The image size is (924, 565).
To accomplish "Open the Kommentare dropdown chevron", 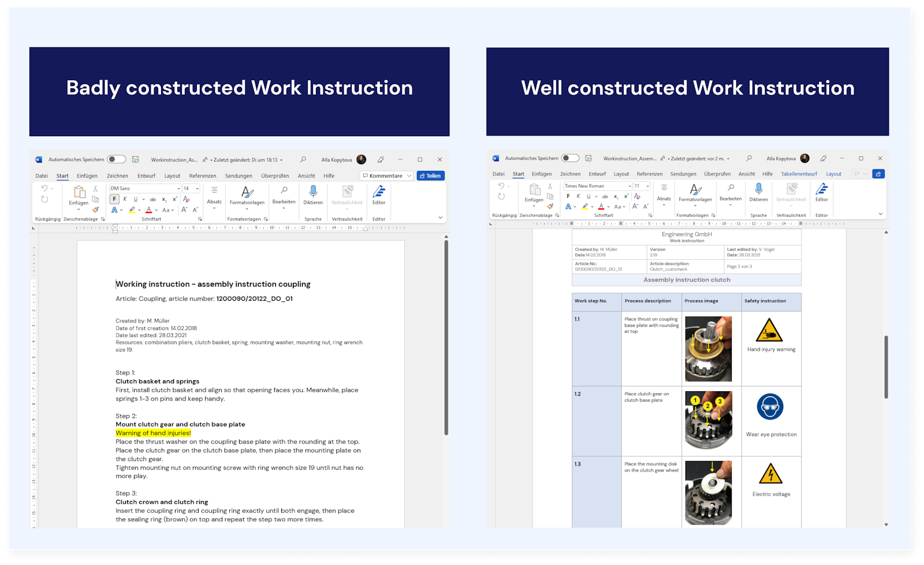I will coord(409,175).
